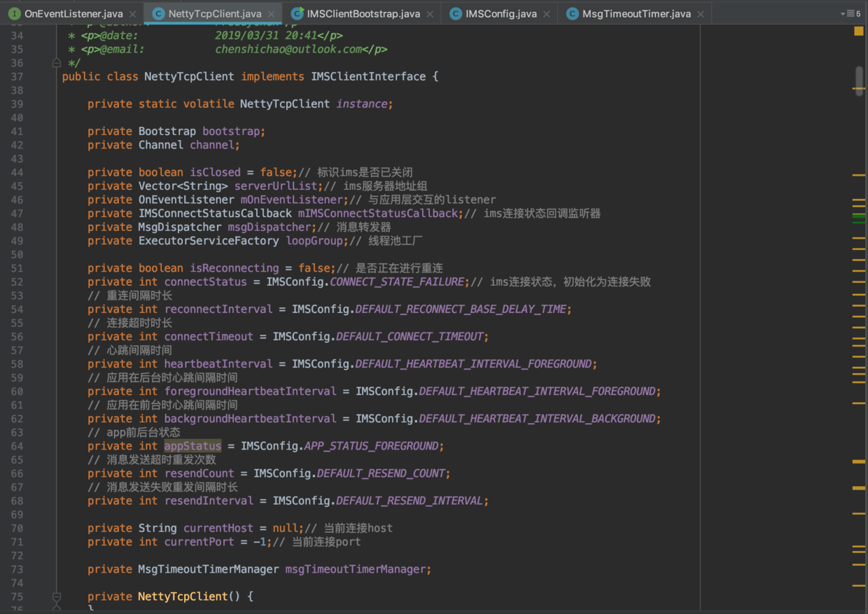The image size is (868, 614).
Task: Collapse the Javadoc comment using the gutter arrow
Action: tap(57, 63)
